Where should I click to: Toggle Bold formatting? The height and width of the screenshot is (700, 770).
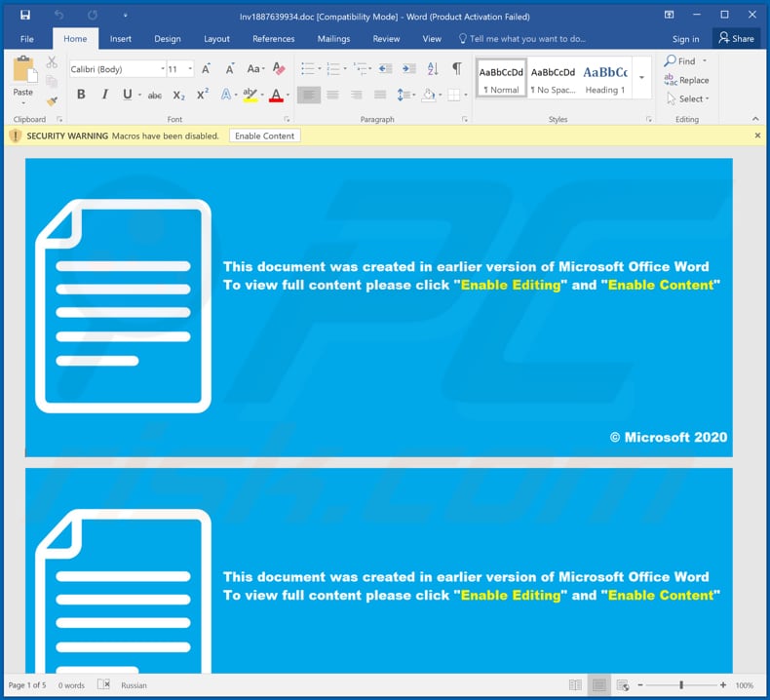(81, 95)
